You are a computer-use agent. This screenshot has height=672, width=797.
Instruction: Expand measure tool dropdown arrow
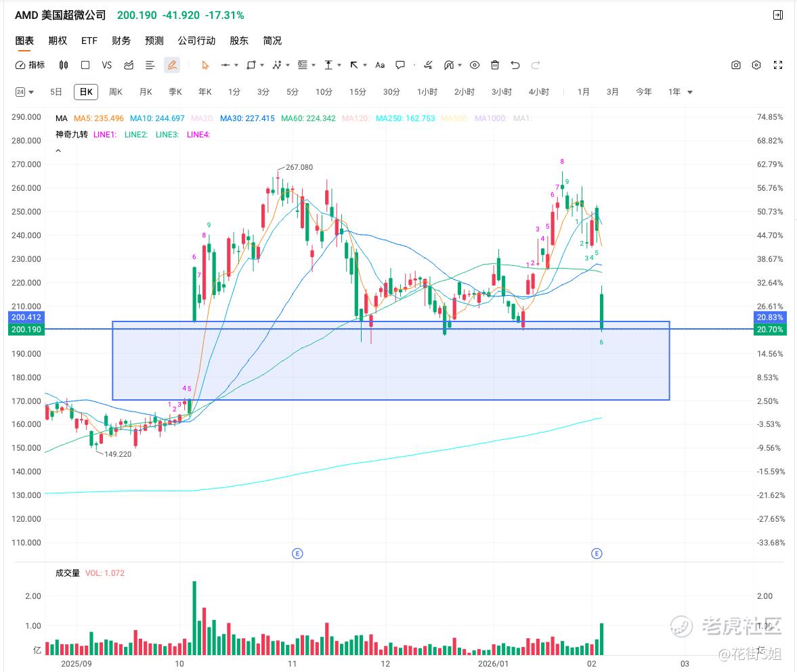pyautogui.click(x=339, y=65)
